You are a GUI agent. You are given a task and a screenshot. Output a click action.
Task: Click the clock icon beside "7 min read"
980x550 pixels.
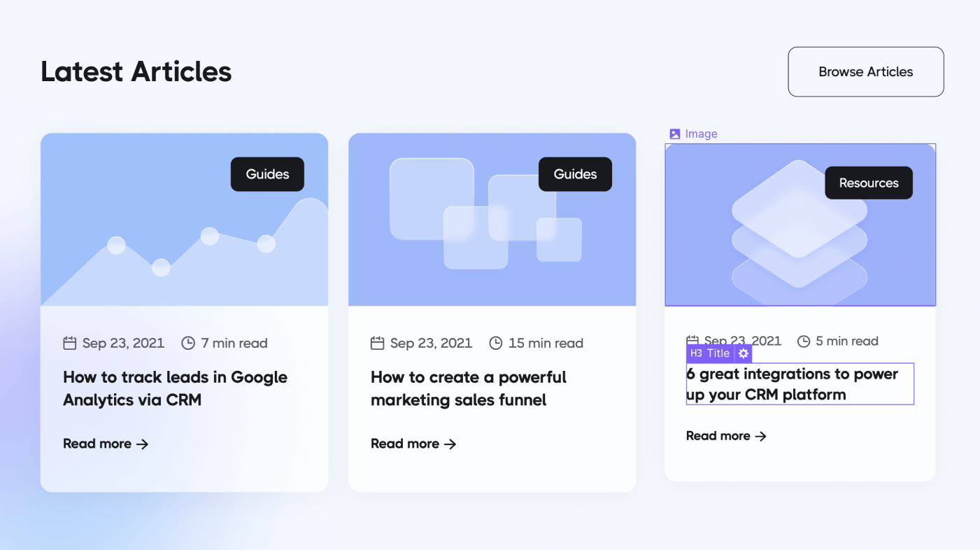click(x=188, y=343)
